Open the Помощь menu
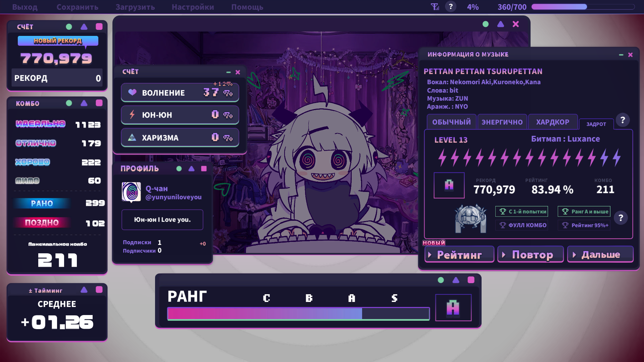The width and height of the screenshot is (644, 362). pyautogui.click(x=247, y=7)
